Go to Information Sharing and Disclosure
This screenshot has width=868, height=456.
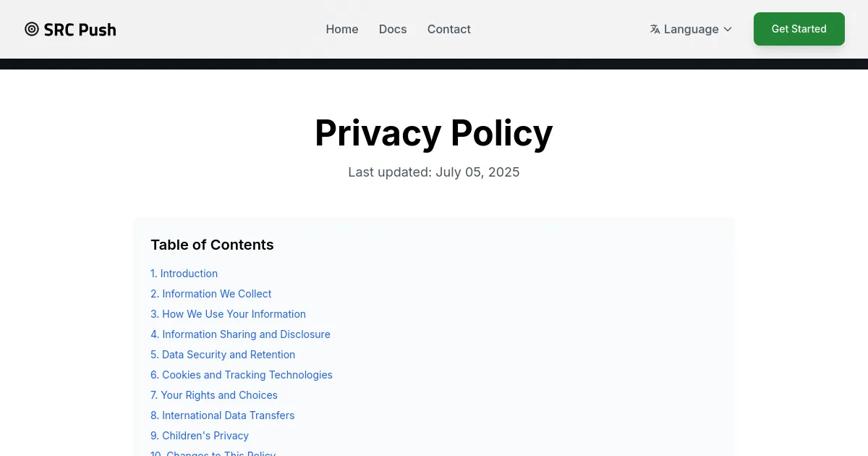[x=240, y=334]
